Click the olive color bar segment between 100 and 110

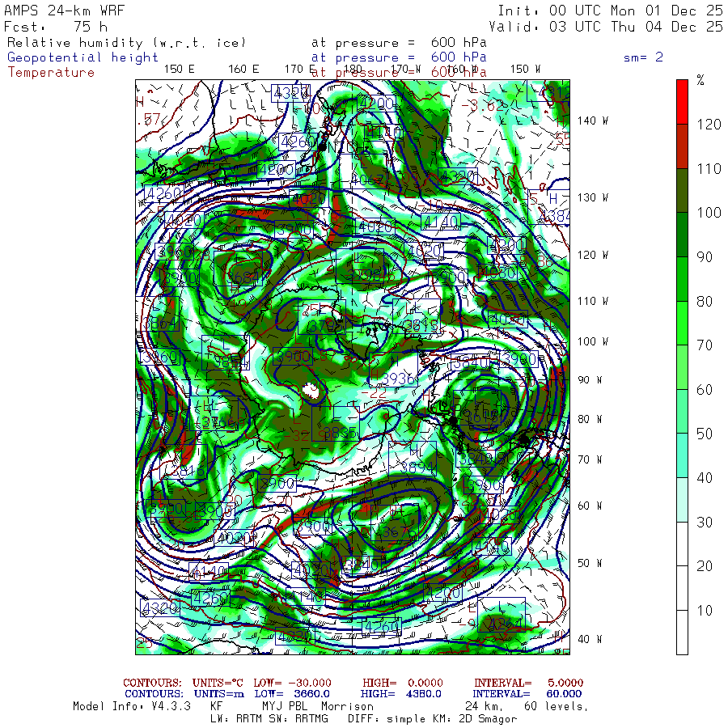pyautogui.click(x=682, y=190)
